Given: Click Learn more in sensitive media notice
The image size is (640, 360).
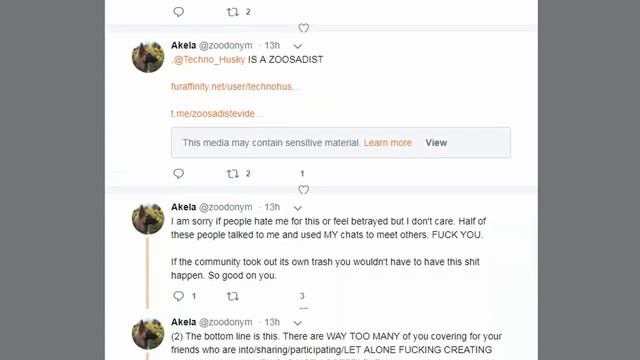Looking at the screenshot, I should [x=388, y=143].
